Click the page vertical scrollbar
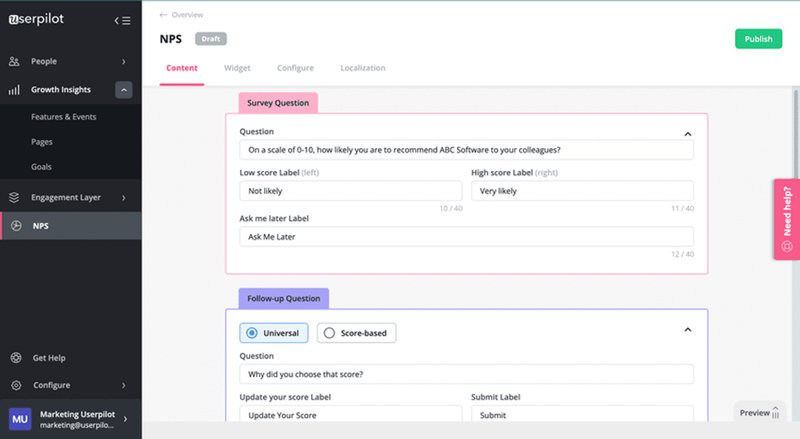 (x=796, y=133)
